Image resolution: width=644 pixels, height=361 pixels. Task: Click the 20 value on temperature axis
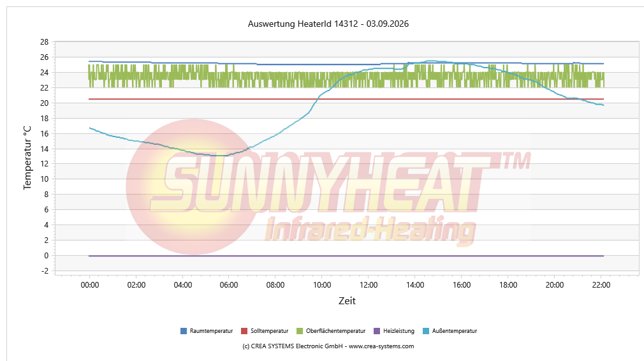pyautogui.click(x=44, y=103)
